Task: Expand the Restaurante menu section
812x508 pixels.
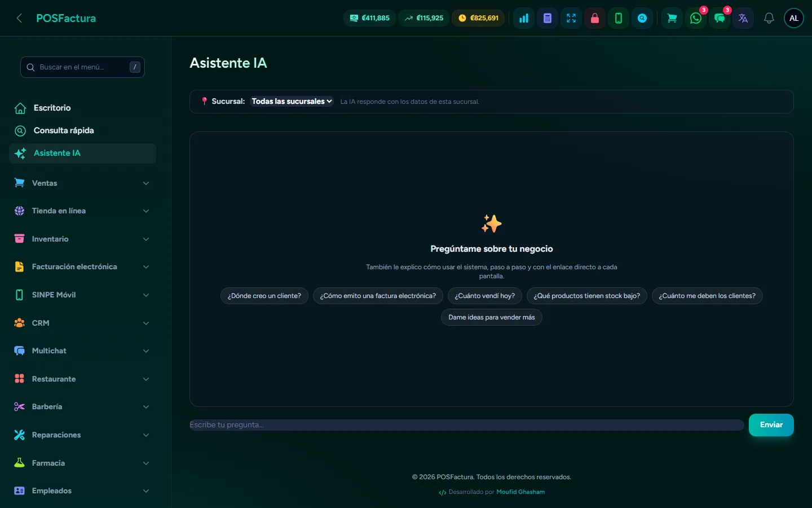Action: click(x=82, y=379)
